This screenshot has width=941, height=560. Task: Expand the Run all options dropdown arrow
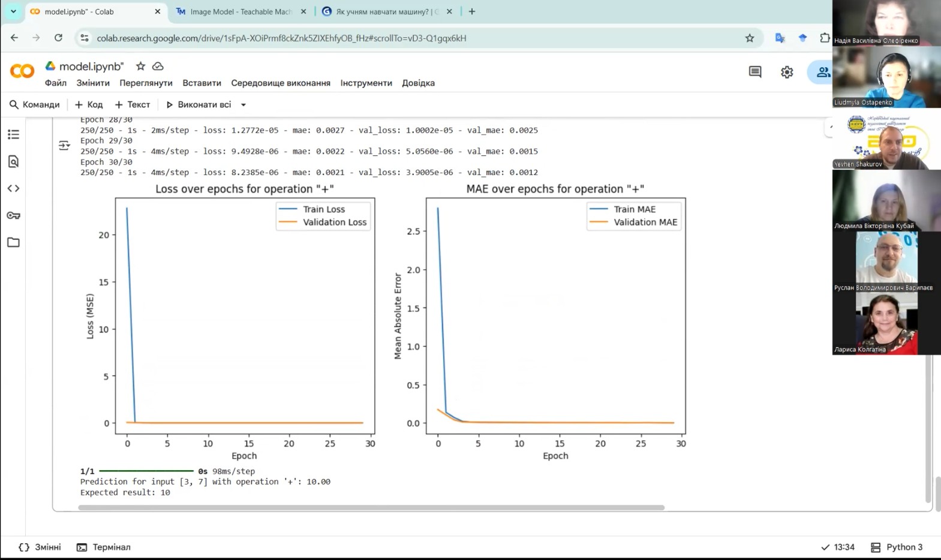click(x=243, y=104)
